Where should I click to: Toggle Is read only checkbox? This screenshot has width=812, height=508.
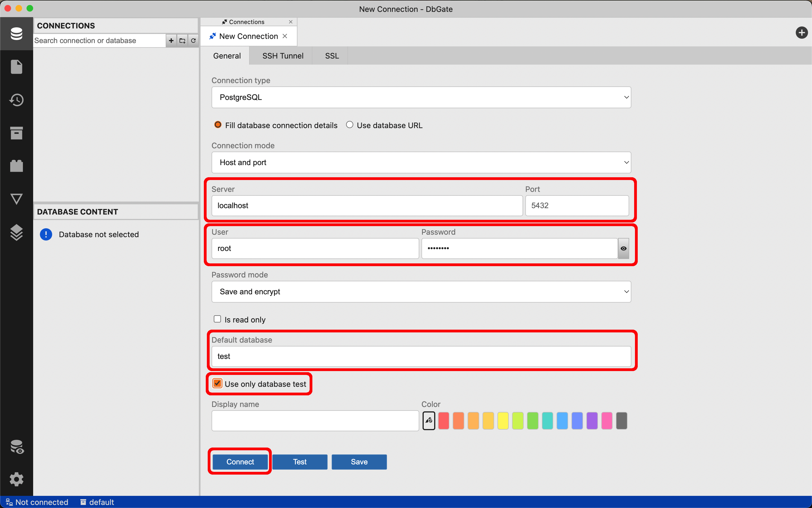217,319
